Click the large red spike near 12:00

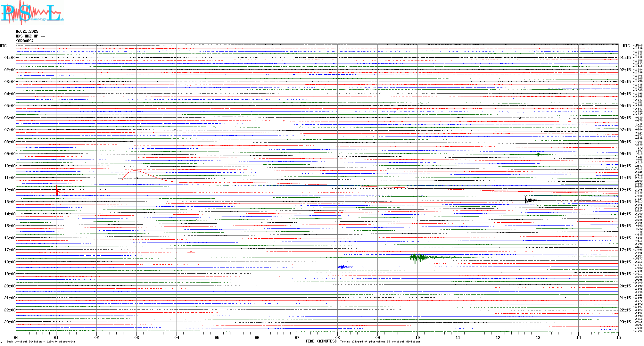[57, 191]
